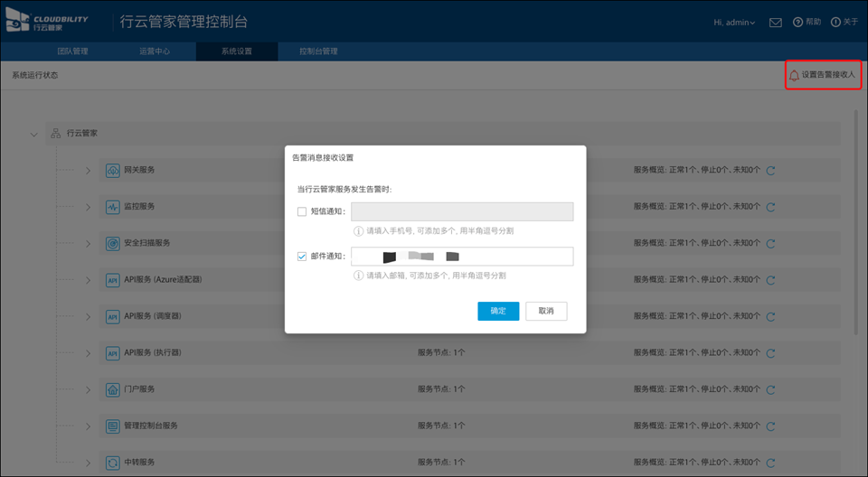
Task: Click 服务概览 text in 网关服务 row
Action: 697,170
